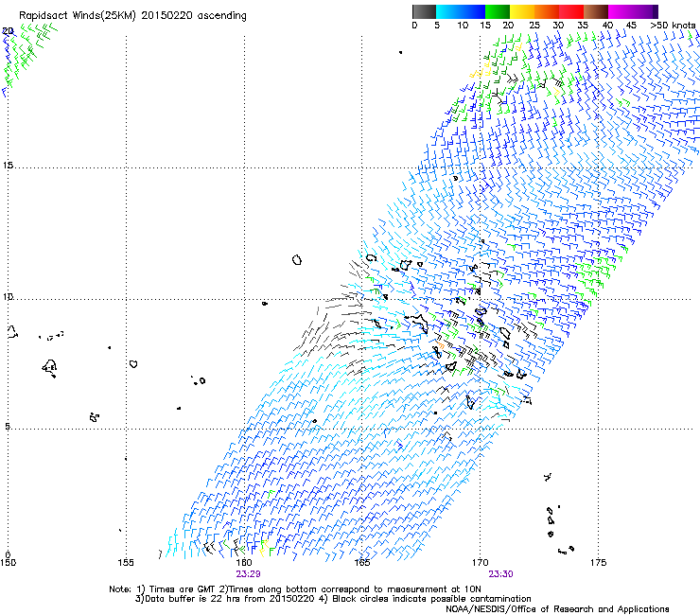This screenshot has height=615, width=700.
Task: Click the 170 longitude axis label
Action: click(x=480, y=562)
